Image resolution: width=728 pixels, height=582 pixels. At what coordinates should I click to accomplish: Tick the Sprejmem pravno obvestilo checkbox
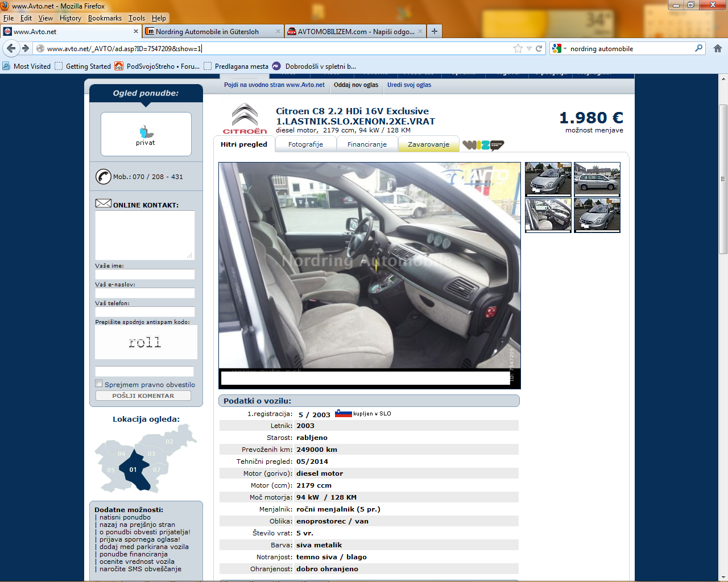point(99,384)
